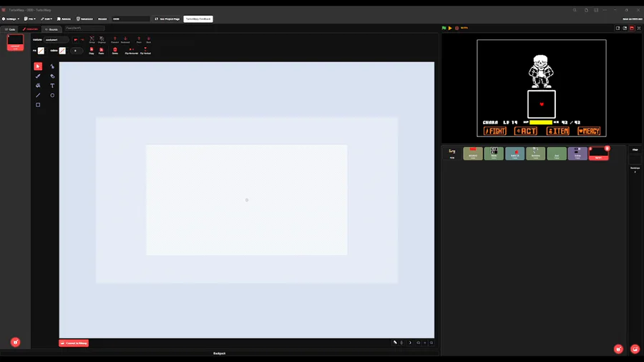Send the selection to Back
644x362 pixels.
(149, 39)
